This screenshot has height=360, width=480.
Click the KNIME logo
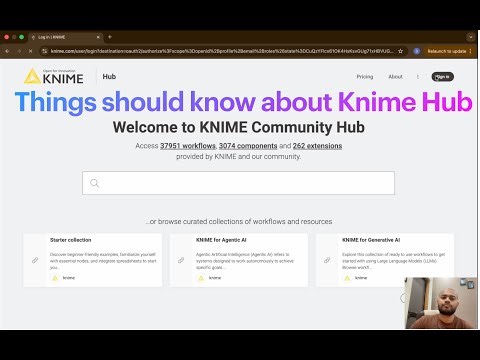point(53,76)
